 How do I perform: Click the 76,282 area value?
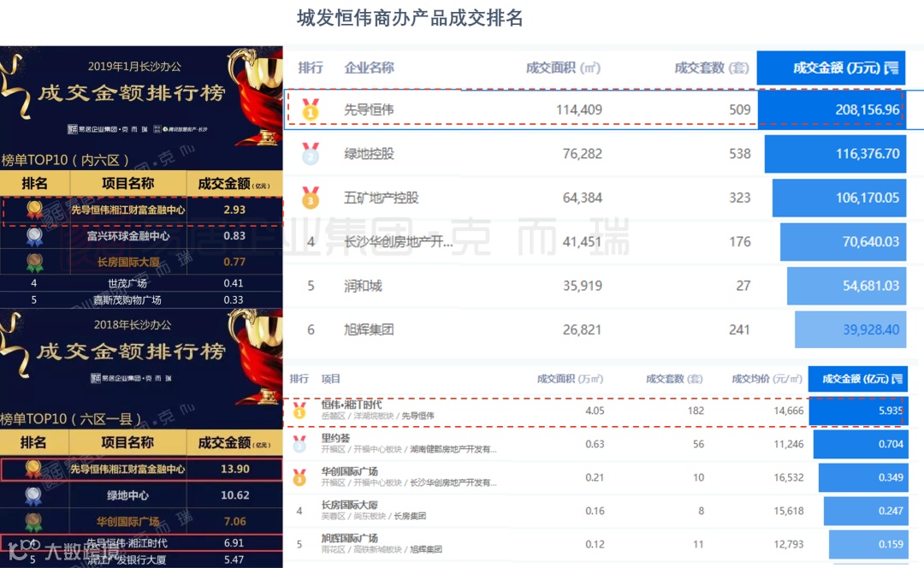583,154
